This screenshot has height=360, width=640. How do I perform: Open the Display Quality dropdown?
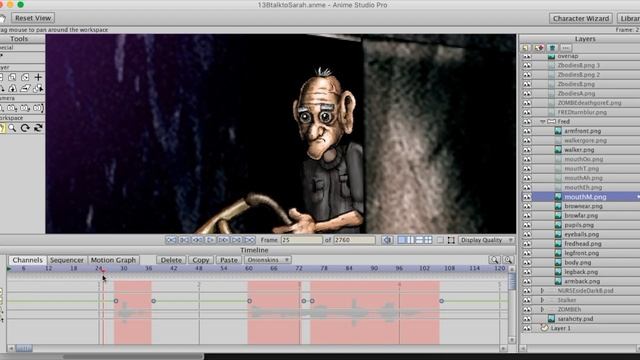(486, 240)
